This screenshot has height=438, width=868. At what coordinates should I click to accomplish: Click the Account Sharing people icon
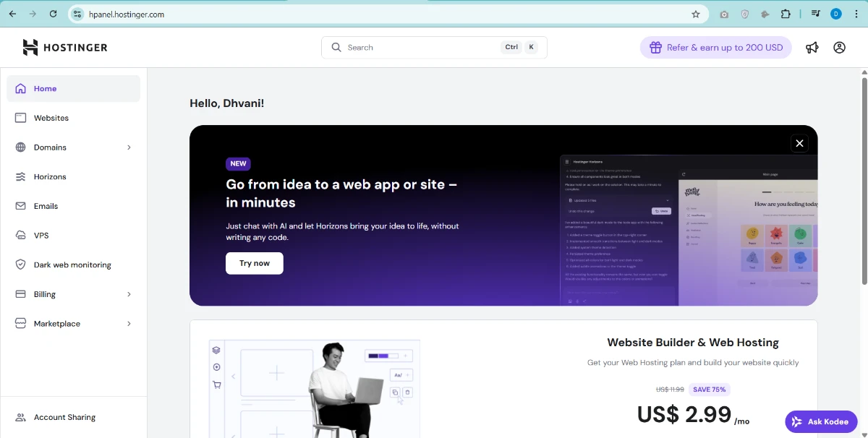[20, 417]
